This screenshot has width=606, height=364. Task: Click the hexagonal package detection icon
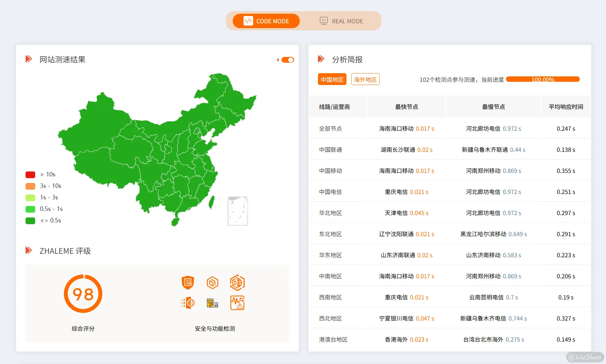point(213,283)
